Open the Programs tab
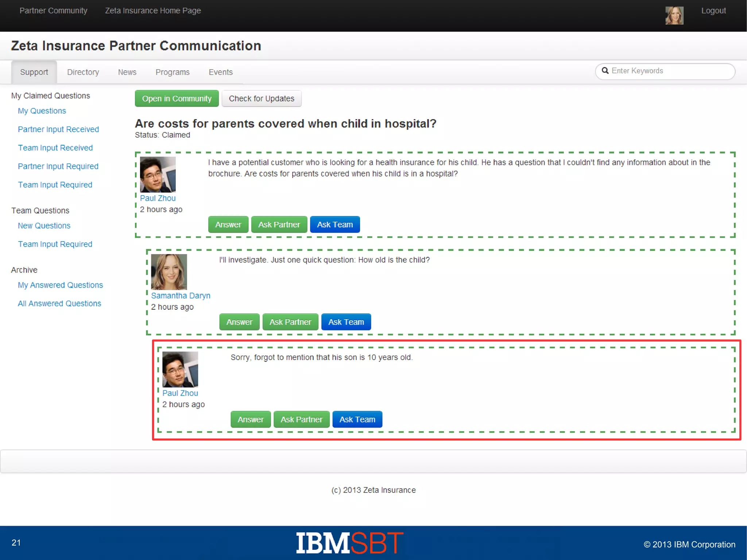747x560 pixels. (x=173, y=72)
